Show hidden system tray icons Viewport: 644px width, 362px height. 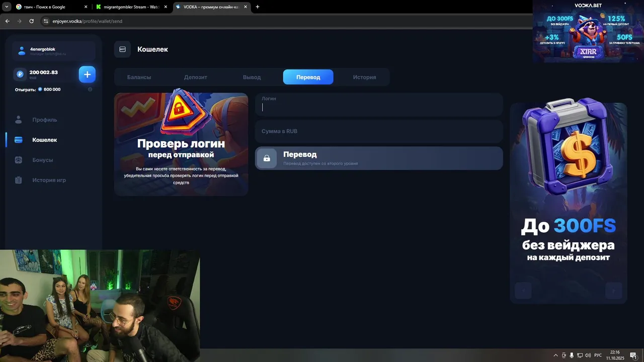pyautogui.click(x=555, y=355)
